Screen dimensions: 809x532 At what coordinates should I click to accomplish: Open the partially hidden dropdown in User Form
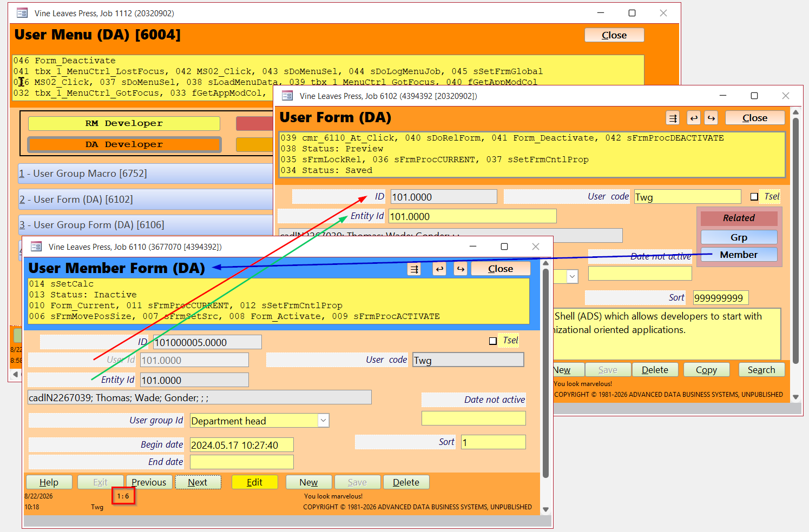(573, 276)
